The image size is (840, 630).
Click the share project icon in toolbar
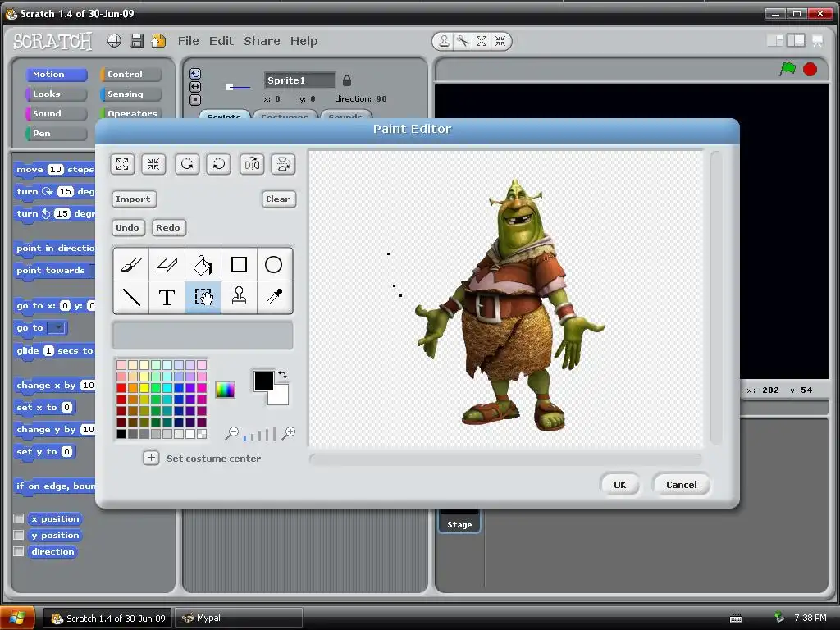(x=158, y=41)
